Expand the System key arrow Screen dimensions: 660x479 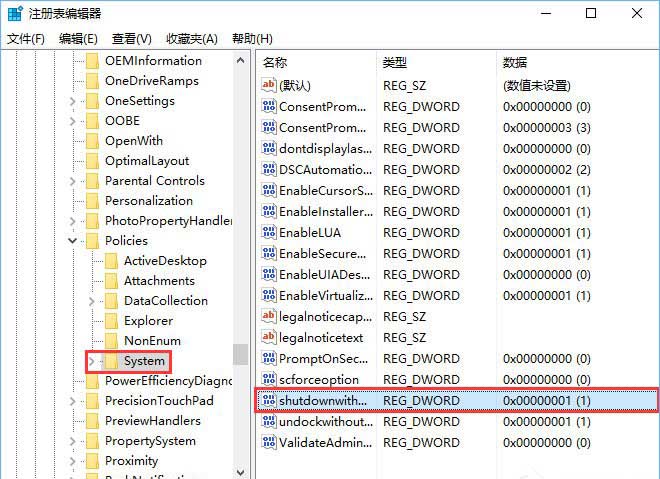(91, 361)
